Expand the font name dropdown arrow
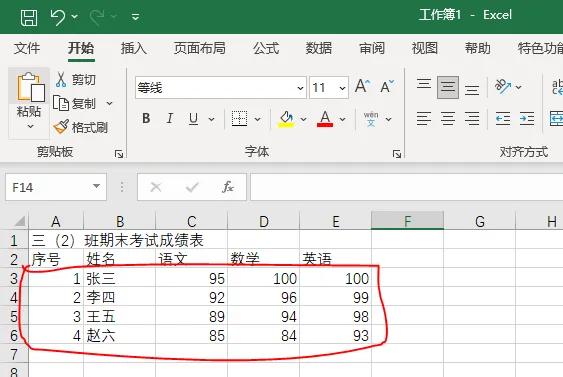The image size is (563, 377). (300, 88)
